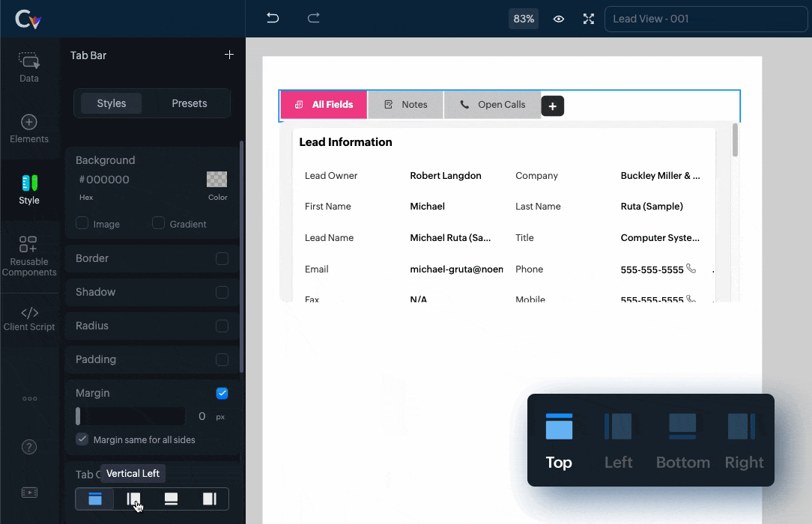Click the redo arrow in top toolbar
The width and height of the screenshot is (812, 524).
click(x=314, y=19)
